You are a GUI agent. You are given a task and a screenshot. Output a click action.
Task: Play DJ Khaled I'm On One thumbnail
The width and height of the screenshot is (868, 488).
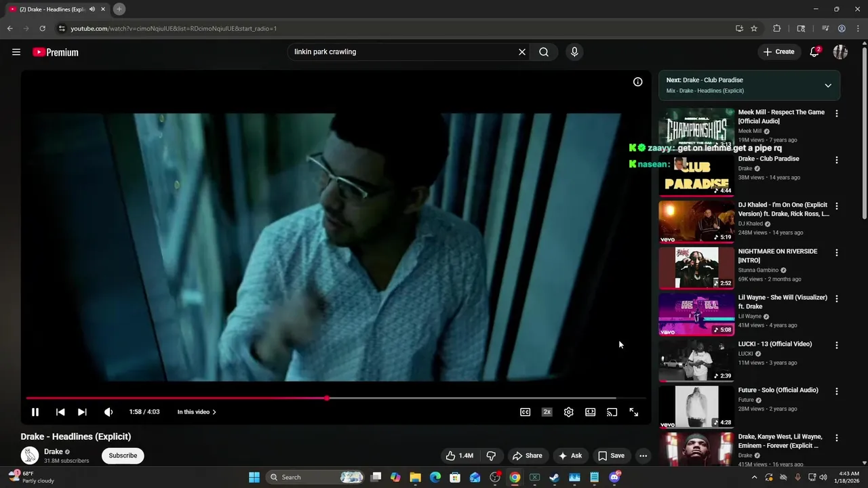point(696,222)
